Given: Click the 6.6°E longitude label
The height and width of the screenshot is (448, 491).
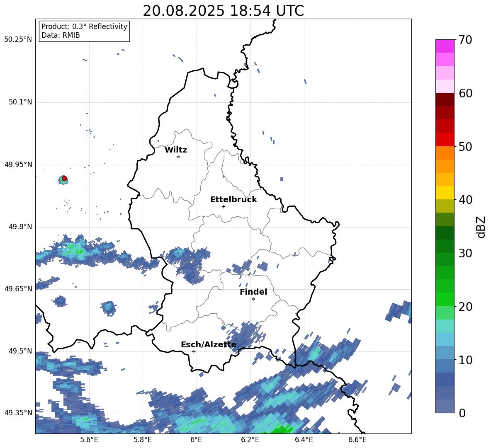Looking at the screenshot, I should click(357, 440).
